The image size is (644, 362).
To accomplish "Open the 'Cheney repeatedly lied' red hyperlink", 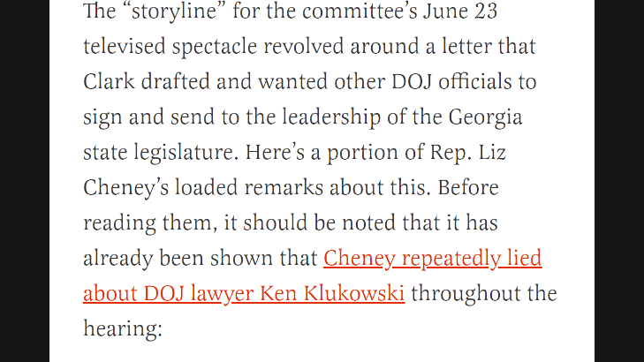I will point(433,259).
